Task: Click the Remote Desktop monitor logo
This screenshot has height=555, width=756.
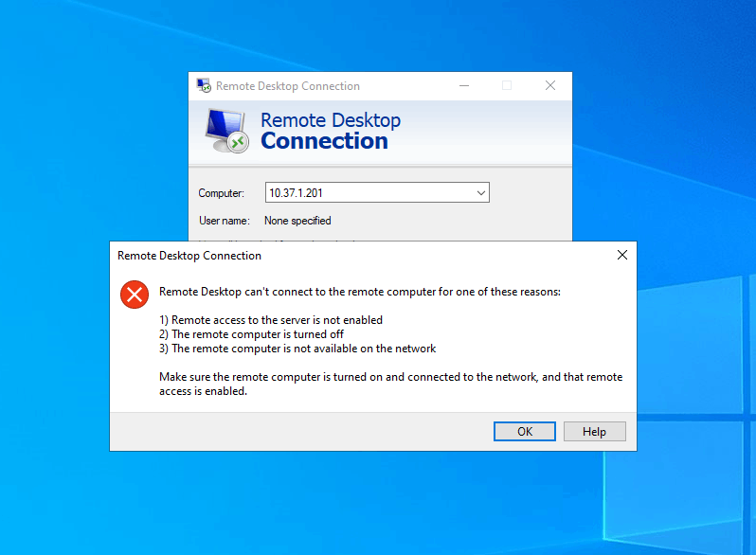Action: [x=226, y=131]
